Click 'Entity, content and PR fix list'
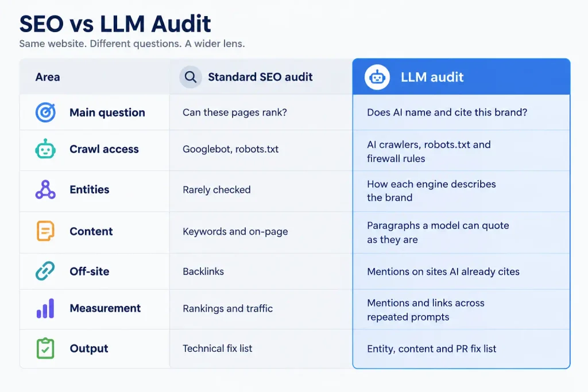The width and height of the screenshot is (588, 392). 432,349
